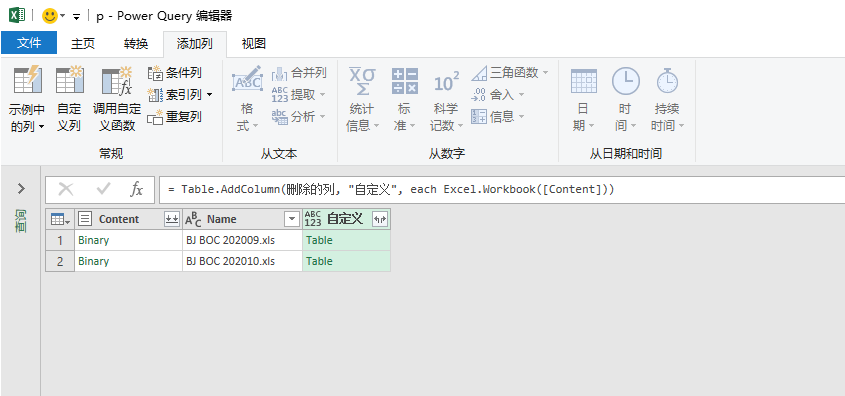Open the smiley feedback dropdown arrow
The height and width of the screenshot is (396, 845).
[x=63, y=16]
